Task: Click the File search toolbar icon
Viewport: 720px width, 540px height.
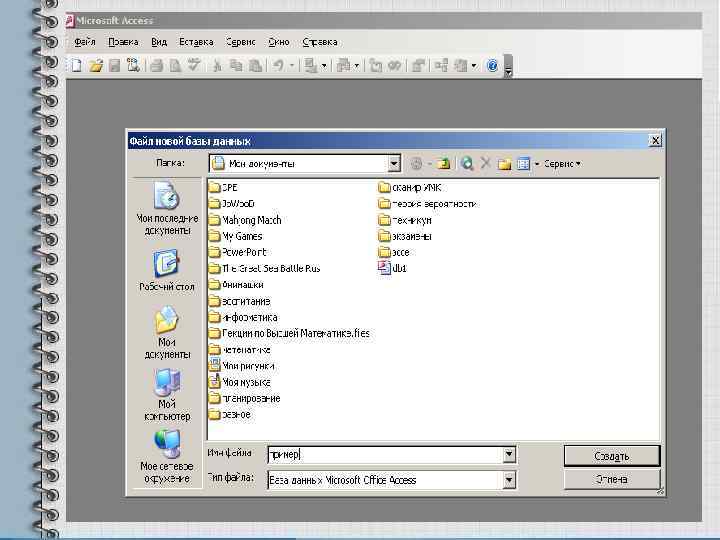Action: 133,66
